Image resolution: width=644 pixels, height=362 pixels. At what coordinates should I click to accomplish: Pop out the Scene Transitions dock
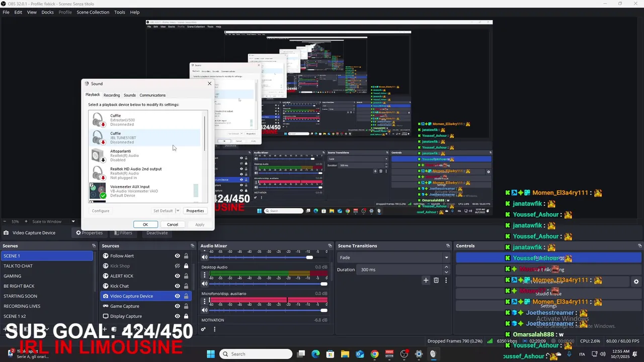point(448,246)
